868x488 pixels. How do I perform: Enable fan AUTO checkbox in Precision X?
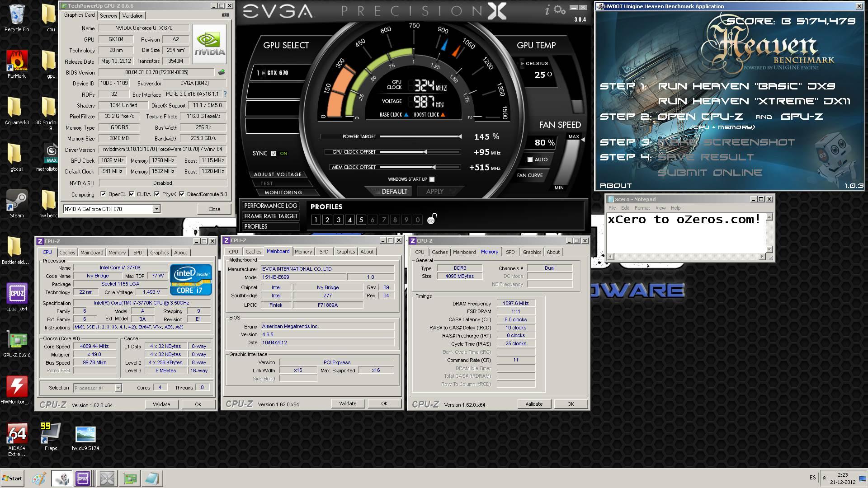coord(530,160)
